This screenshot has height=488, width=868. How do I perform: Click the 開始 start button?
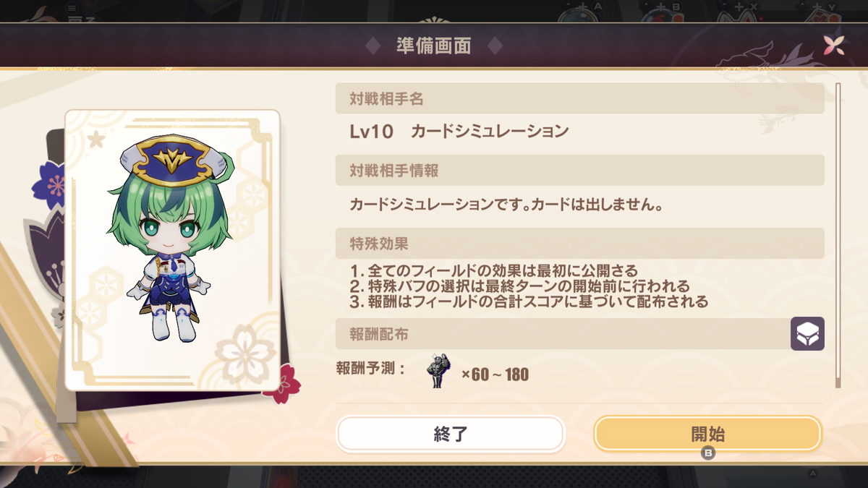(x=707, y=435)
